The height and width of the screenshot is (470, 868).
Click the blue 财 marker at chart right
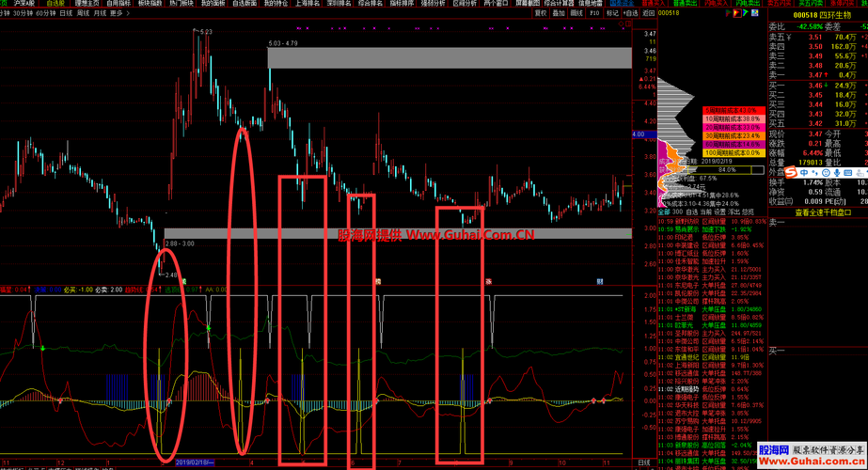[x=600, y=282]
